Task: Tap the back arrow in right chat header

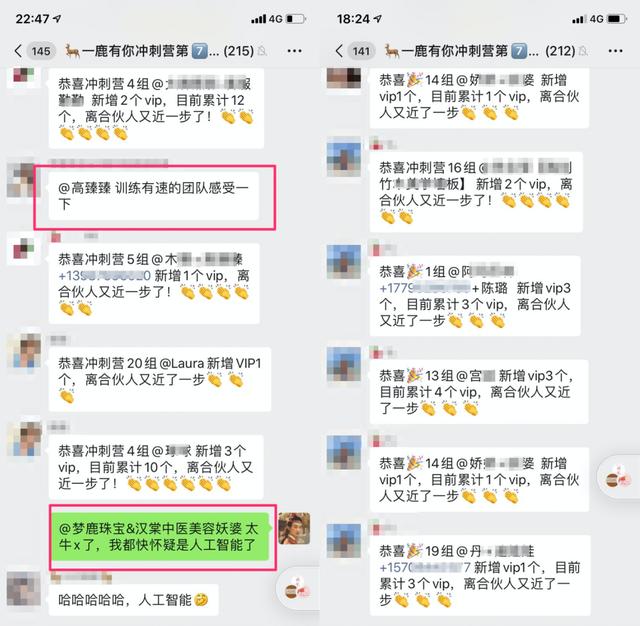Action: 339,51
